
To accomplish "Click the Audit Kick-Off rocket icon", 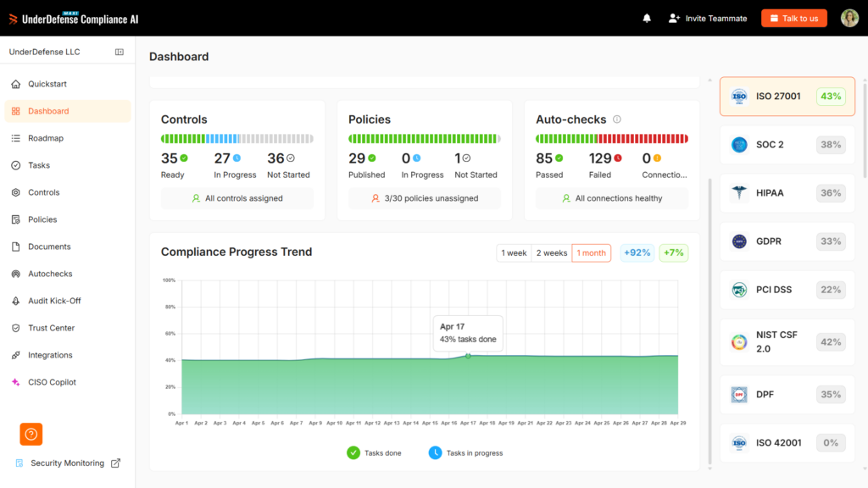I will (15, 301).
